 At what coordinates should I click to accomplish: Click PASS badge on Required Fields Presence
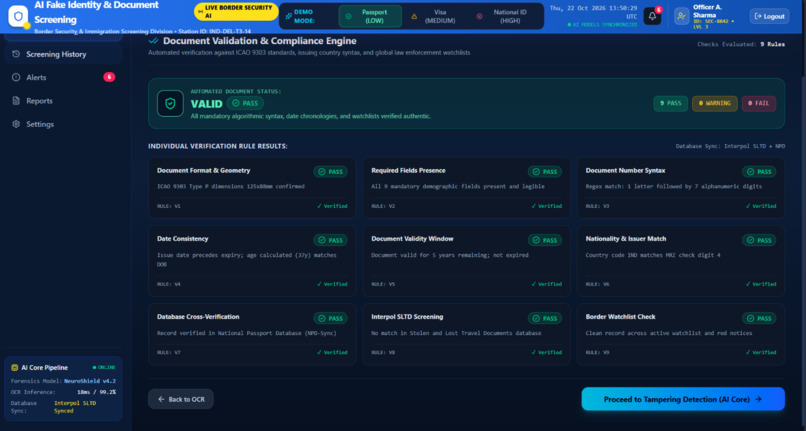[x=545, y=172]
